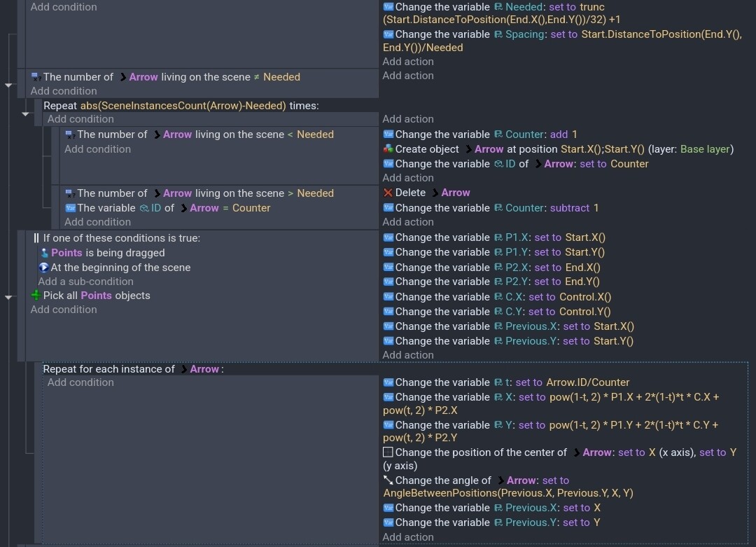Click the variable icon of 'ID of Arrow: set to Counter'
The width and height of the screenshot is (756, 547).
[x=388, y=163]
